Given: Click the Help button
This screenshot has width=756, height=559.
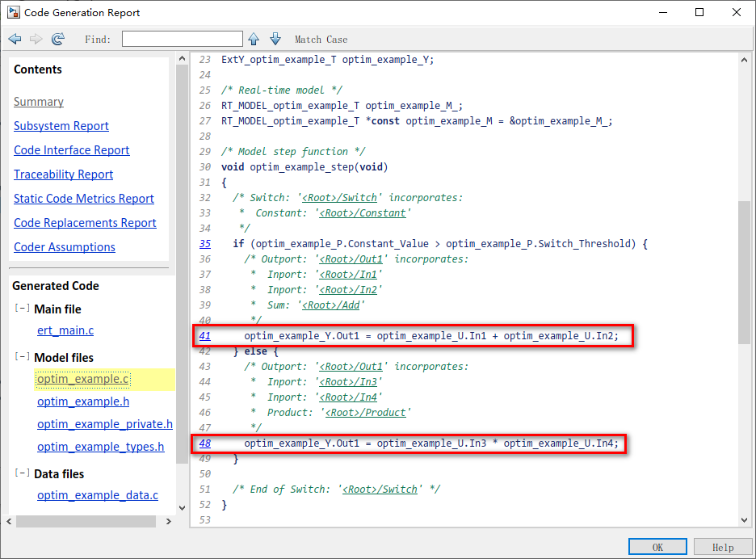Looking at the screenshot, I should click(x=723, y=547).
